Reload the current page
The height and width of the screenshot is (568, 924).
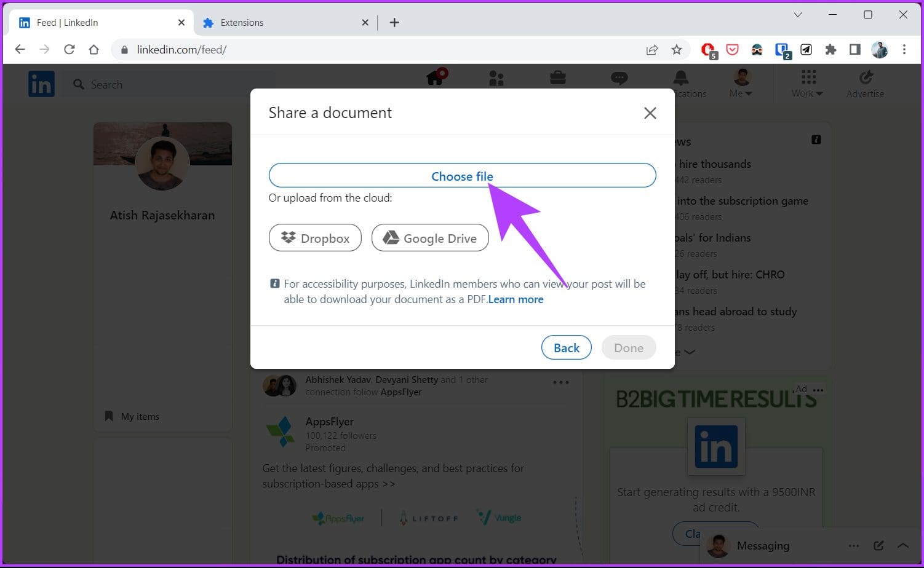(69, 50)
